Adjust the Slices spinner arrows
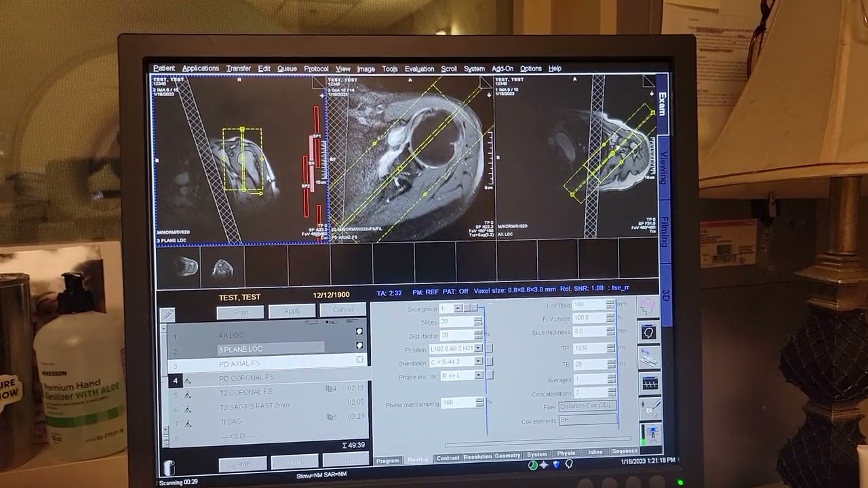868x488 pixels. pos(479,322)
